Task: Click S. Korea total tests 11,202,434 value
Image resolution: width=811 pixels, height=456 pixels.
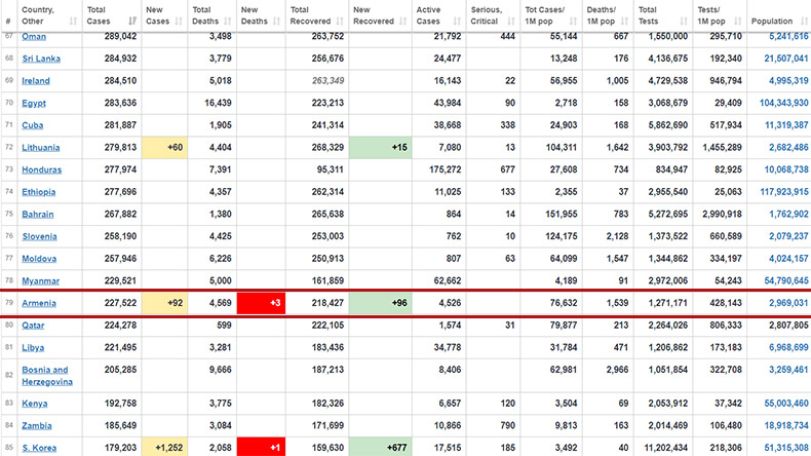Action: pos(664,448)
